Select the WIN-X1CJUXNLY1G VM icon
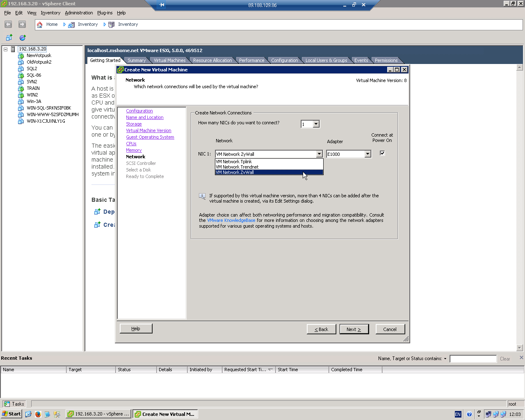Viewport: 525px width, 420px height. point(21,121)
